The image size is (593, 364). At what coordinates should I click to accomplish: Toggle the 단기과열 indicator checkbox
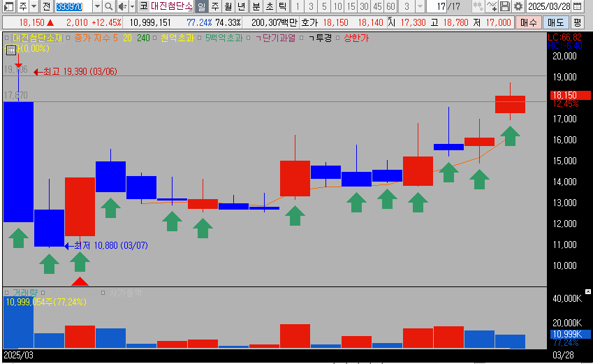click(249, 38)
